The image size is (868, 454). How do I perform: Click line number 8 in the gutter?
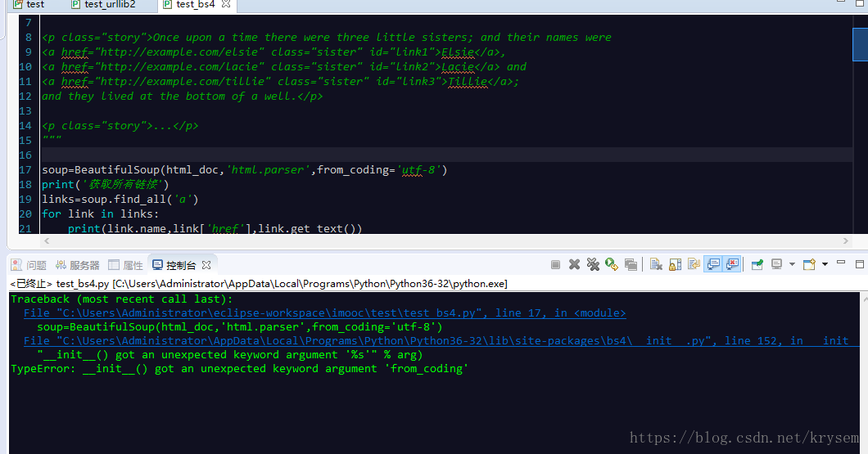(x=28, y=38)
